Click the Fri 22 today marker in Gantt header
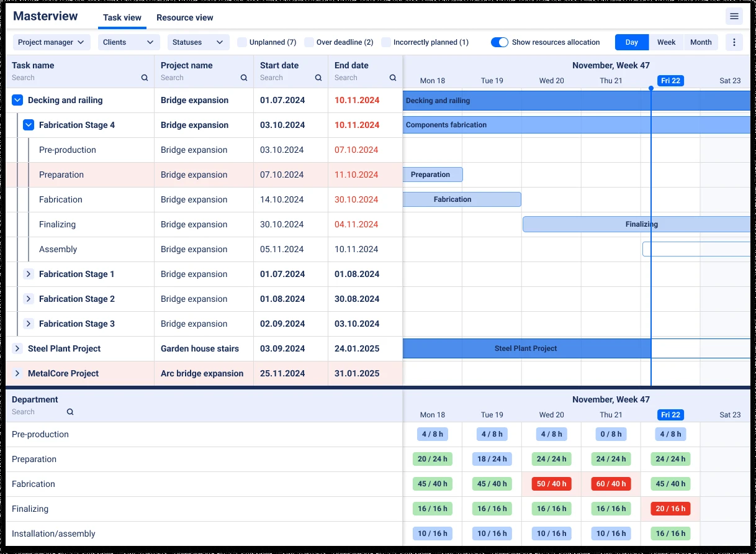 point(670,81)
